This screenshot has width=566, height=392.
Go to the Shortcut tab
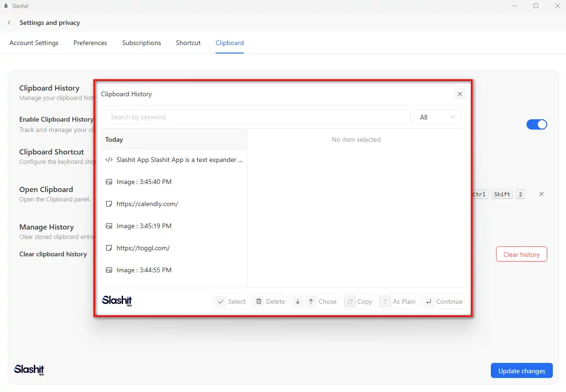[x=188, y=43]
